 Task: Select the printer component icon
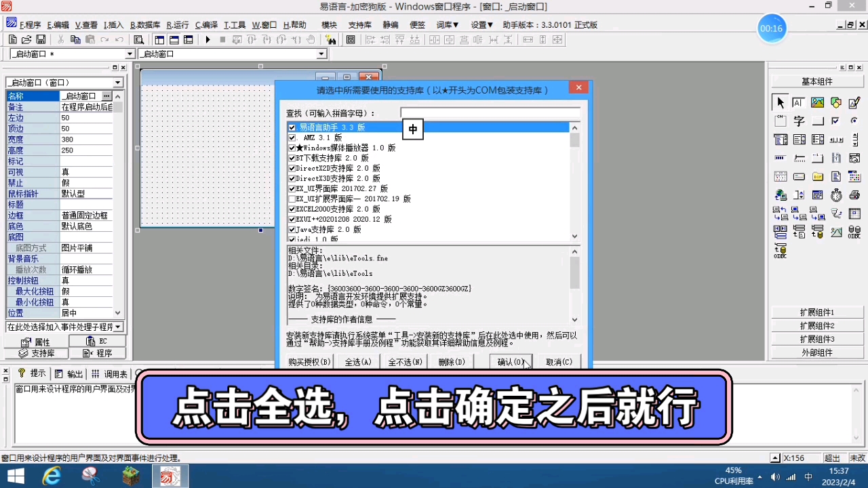pos(855,195)
